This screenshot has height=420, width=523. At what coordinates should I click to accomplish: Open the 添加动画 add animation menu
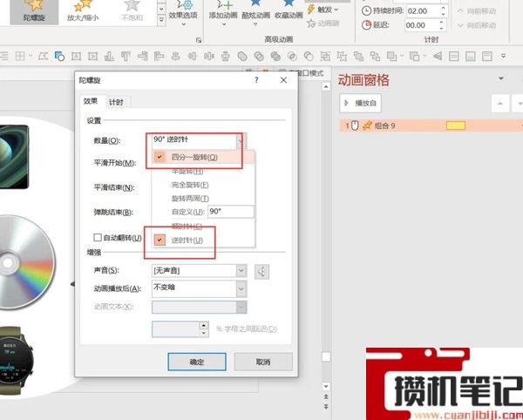click(x=223, y=13)
